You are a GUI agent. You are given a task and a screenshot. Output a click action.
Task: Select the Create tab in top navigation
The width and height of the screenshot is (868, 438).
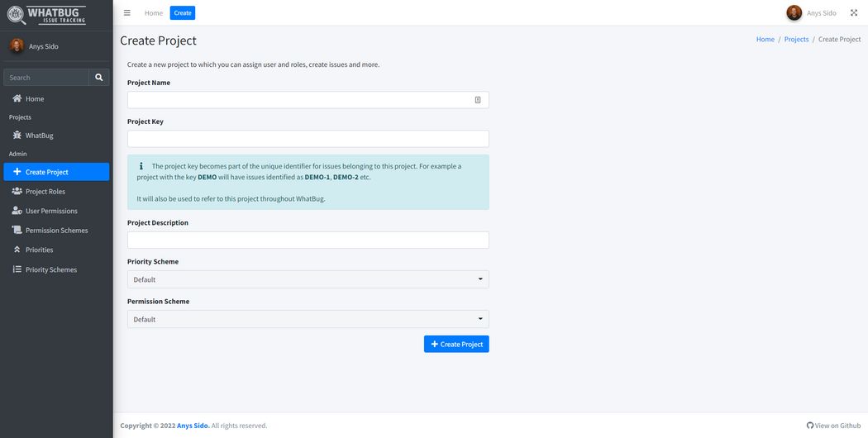(183, 13)
